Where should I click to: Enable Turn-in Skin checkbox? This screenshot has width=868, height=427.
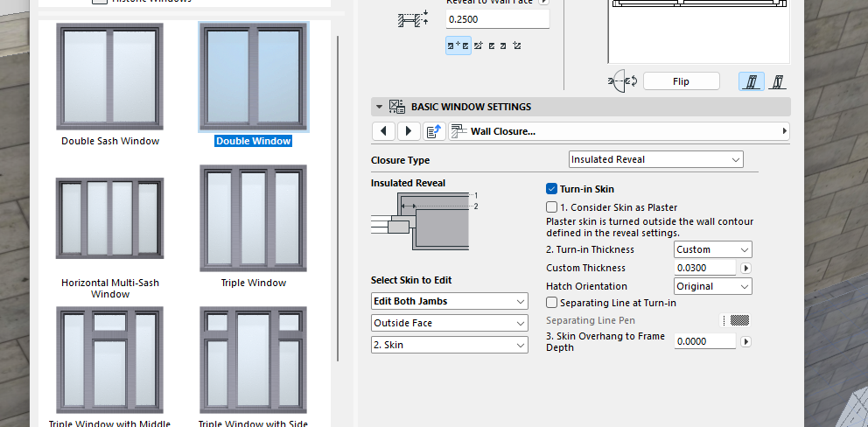[551, 189]
